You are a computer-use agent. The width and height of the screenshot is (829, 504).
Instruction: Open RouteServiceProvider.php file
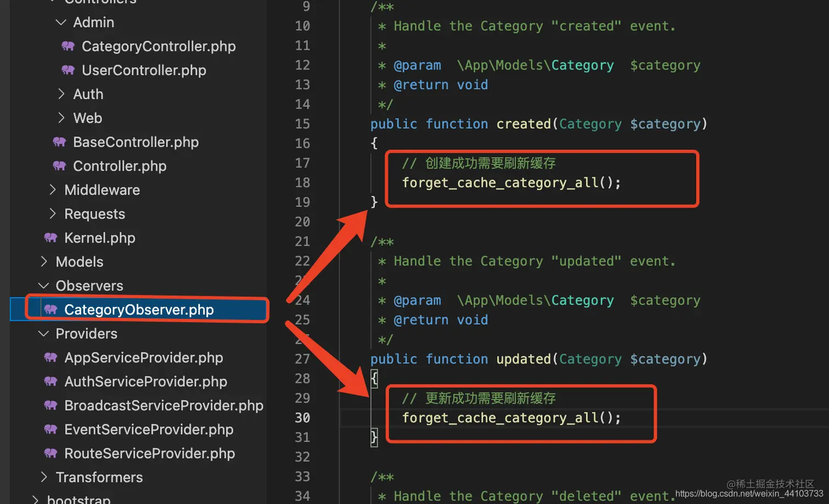click(150, 453)
